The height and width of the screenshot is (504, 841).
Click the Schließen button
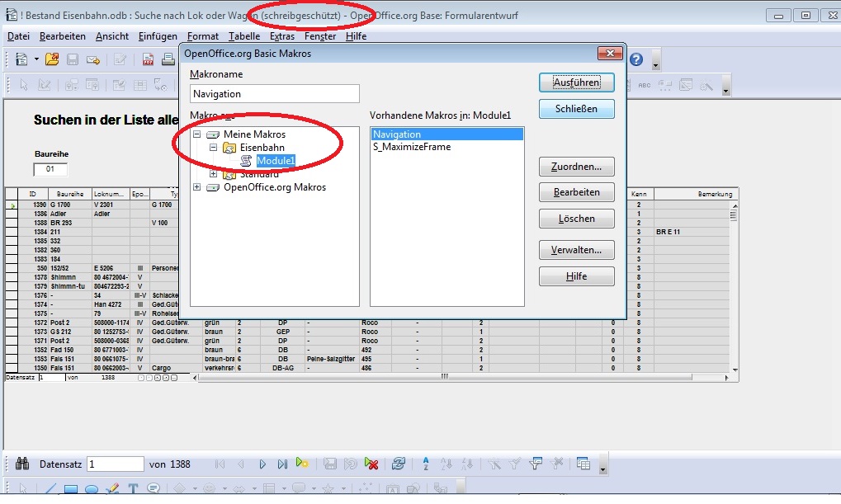pyautogui.click(x=577, y=109)
